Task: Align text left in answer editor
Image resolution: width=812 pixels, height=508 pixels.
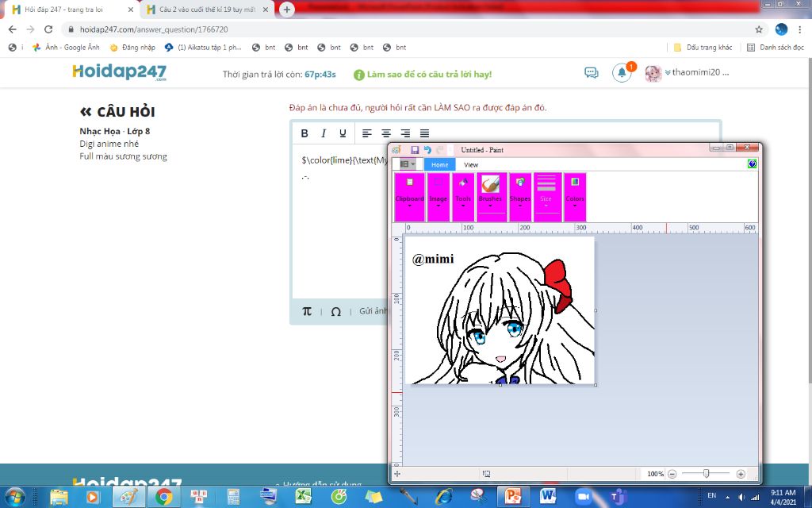Action: click(366, 133)
